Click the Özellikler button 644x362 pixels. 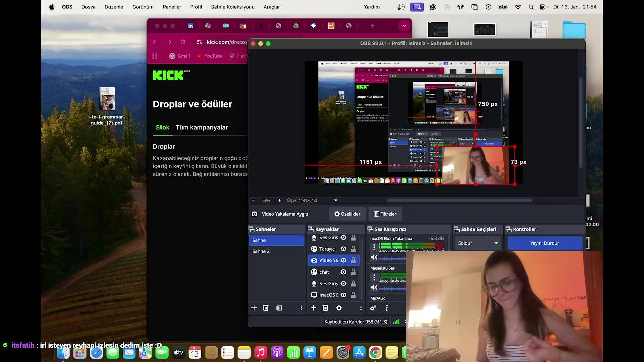[347, 214]
